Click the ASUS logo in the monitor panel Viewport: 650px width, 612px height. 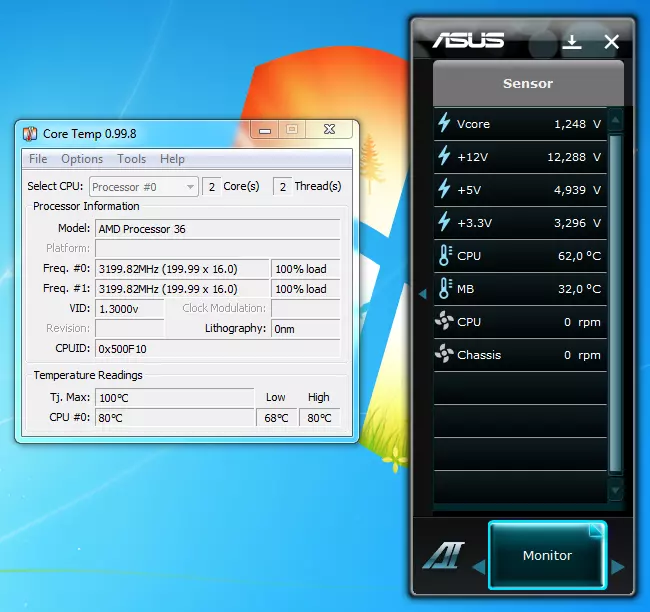click(x=468, y=41)
